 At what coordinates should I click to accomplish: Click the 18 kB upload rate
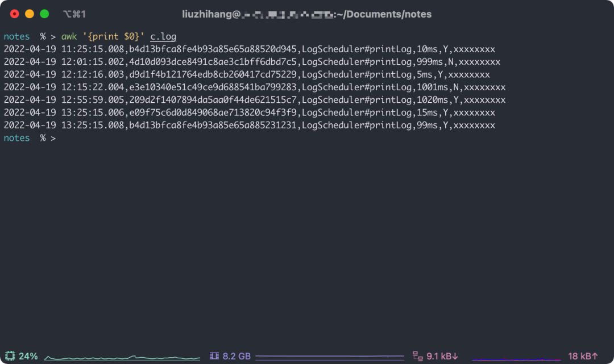(583, 356)
